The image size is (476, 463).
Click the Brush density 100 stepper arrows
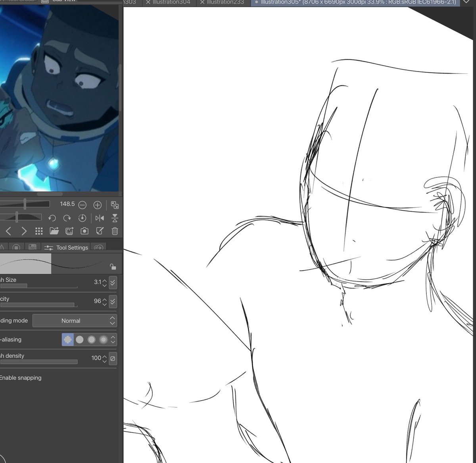tap(105, 359)
